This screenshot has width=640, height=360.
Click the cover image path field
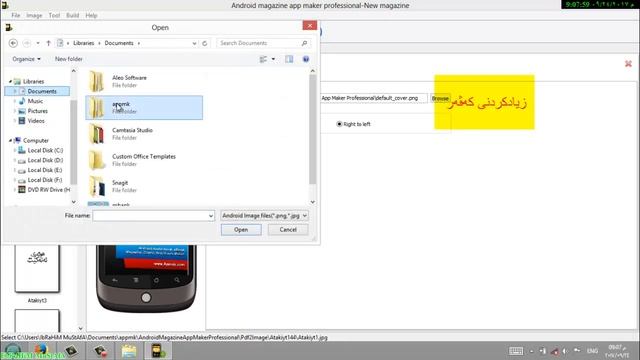click(x=373, y=98)
